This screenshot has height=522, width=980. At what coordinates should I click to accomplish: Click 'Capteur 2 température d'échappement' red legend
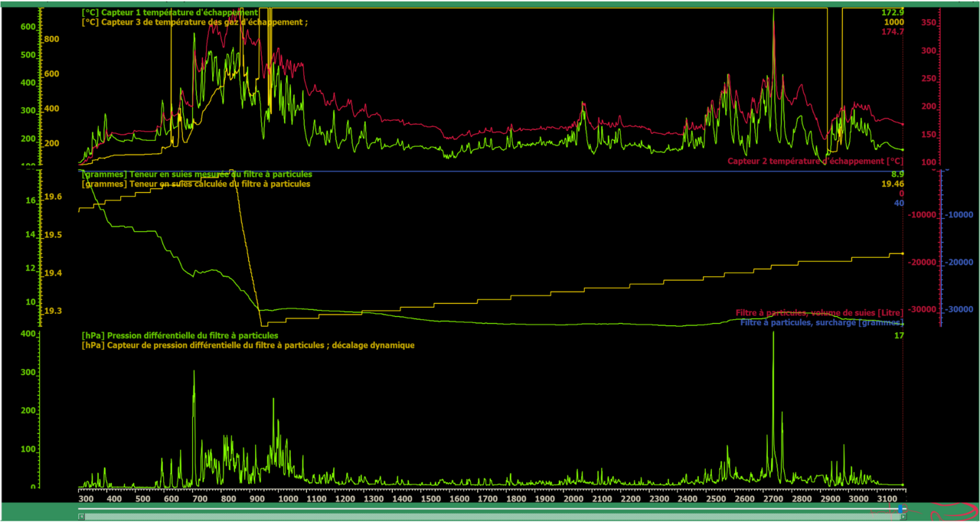815,161
